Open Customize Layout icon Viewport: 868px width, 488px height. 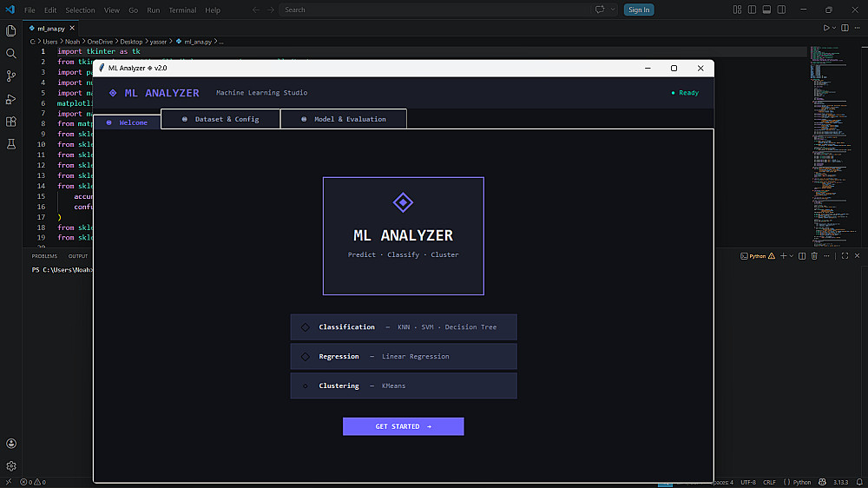pyautogui.click(x=737, y=10)
